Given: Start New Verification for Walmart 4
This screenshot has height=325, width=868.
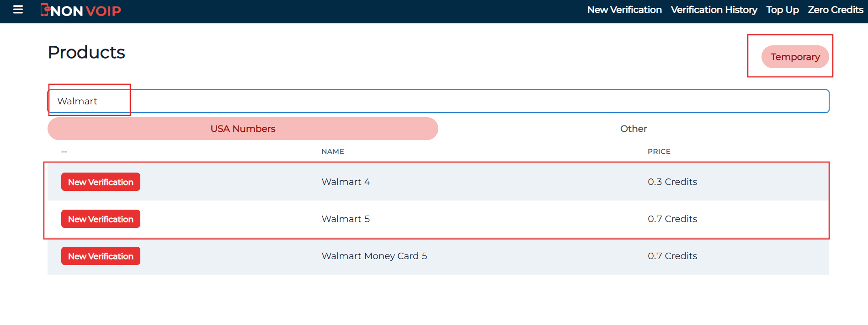Looking at the screenshot, I should (101, 182).
